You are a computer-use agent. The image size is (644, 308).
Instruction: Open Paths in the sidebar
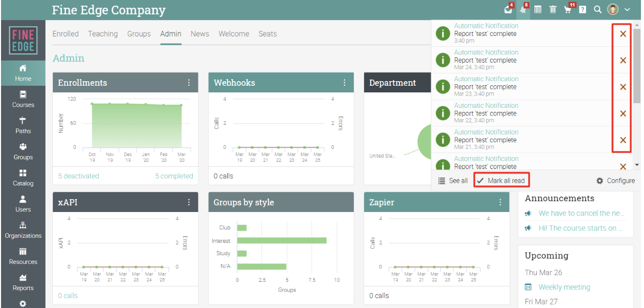click(23, 126)
